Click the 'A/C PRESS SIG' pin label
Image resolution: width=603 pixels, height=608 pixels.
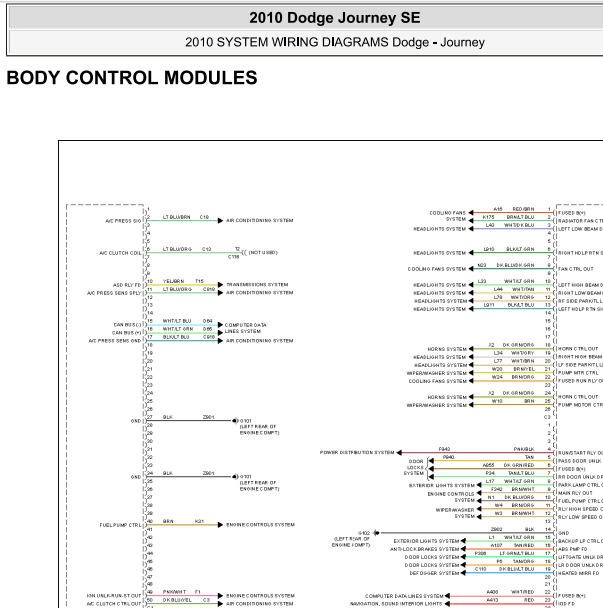click(123, 221)
